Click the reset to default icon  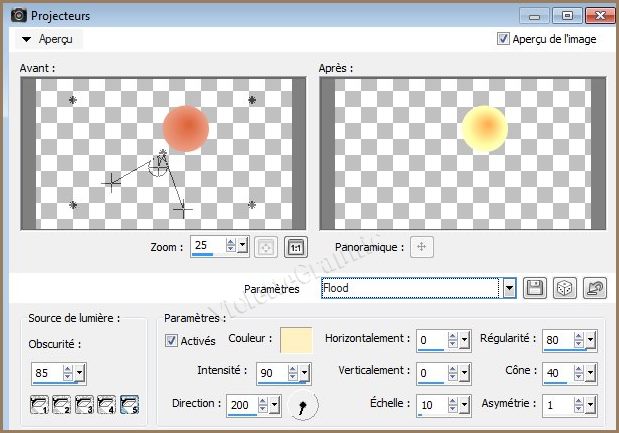tap(596, 289)
